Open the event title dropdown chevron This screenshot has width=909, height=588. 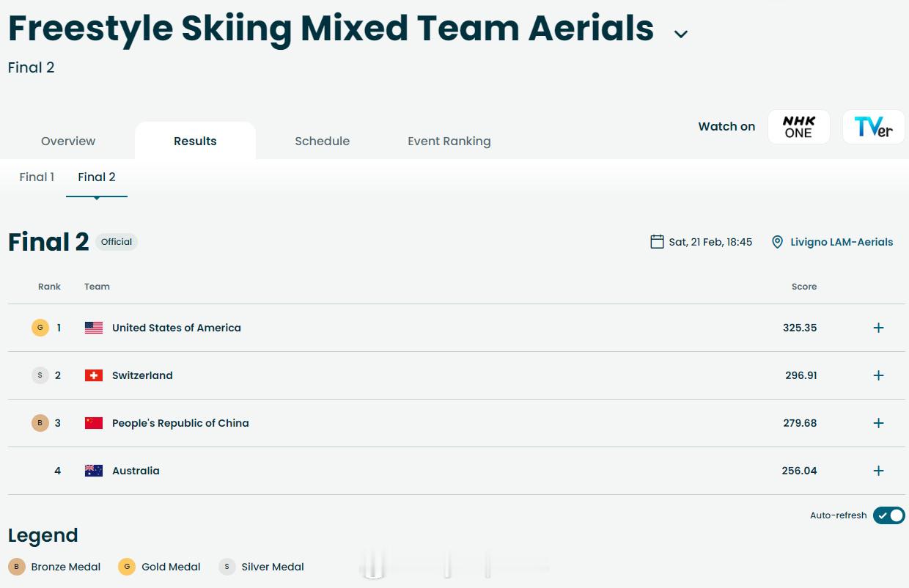pos(681,34)
